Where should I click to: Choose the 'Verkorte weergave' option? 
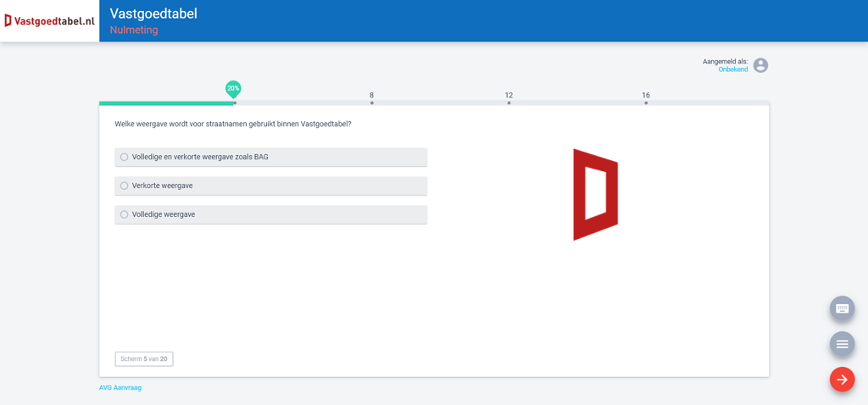coord(125,186)
